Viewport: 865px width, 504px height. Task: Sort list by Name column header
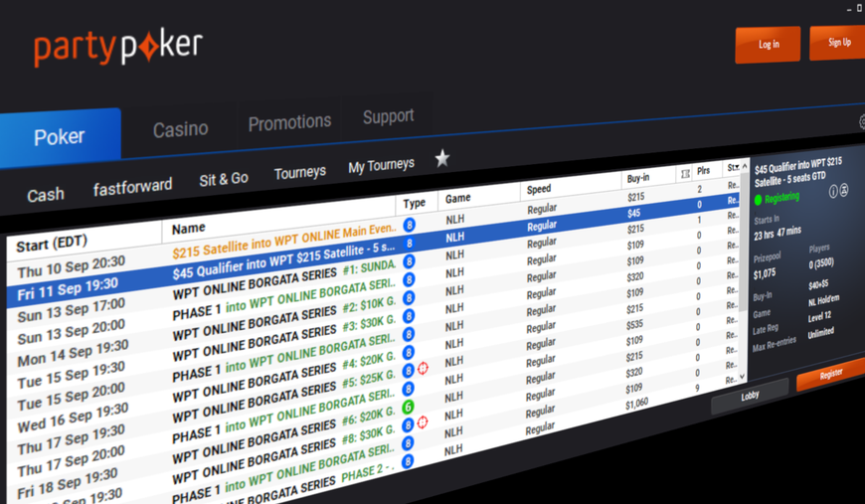tap(188, 229)
